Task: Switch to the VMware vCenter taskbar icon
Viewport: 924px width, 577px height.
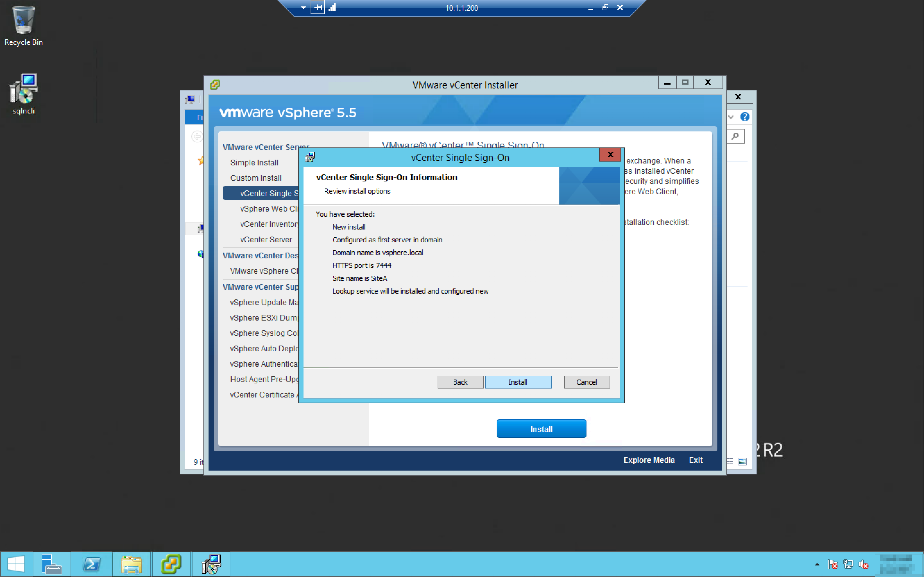Action: point(171,564)
